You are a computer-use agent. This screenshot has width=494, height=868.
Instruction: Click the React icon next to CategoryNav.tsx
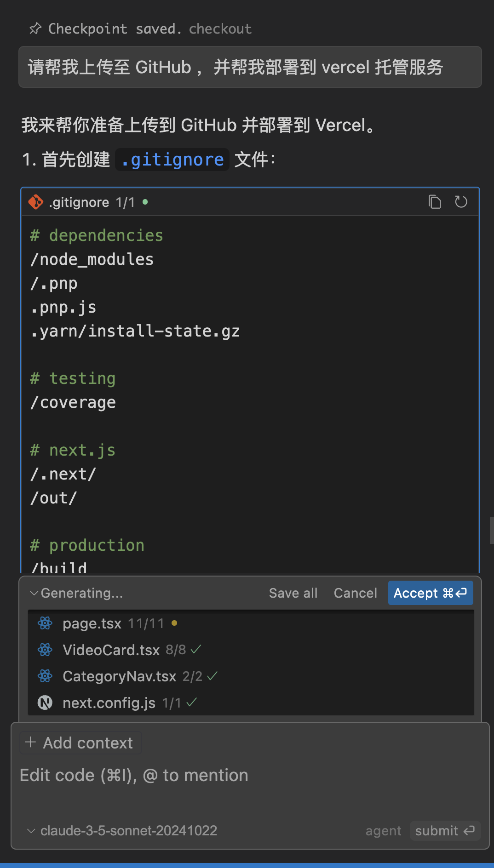(45, 676)
